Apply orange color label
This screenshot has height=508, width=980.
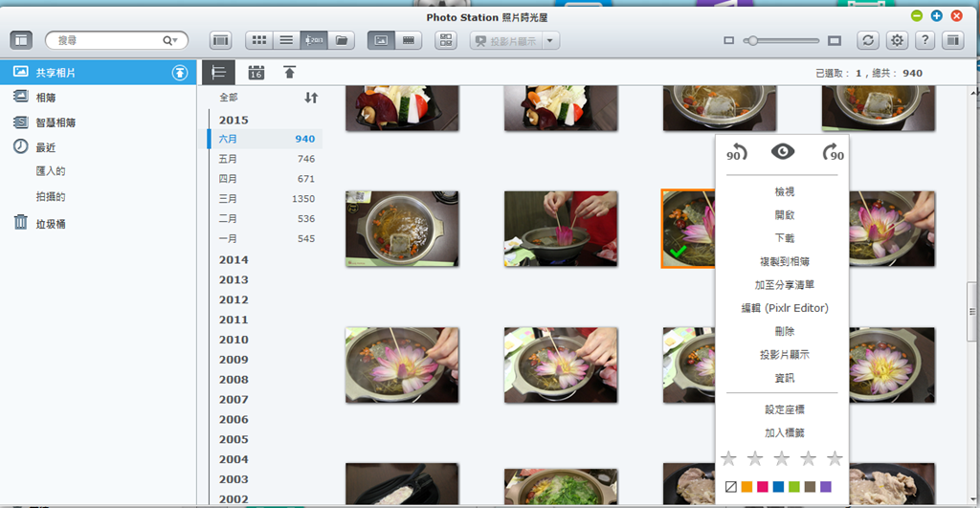pyautogui.click(x=746, y=487)
